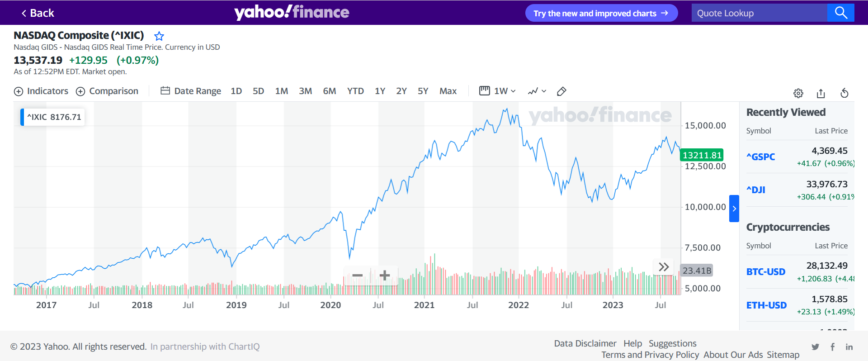Viewport: 868px width, 361px height.
Task: Add Indicators to the chart
Action: [x=41, y=91]
